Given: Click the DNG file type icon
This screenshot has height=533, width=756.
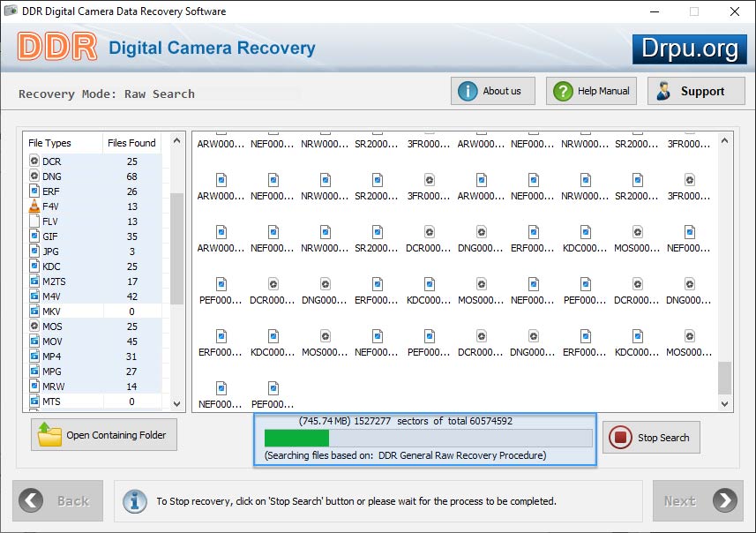Looking at the screenshot, I should coord(34,176).
